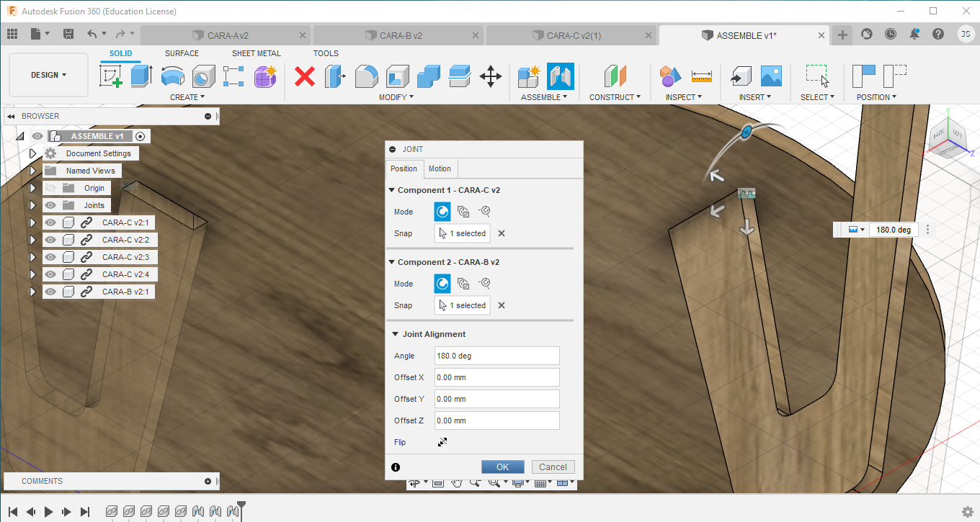Select the Fillet tool
The height and width of the screenshot is (522, 980).
pos(367,76)
